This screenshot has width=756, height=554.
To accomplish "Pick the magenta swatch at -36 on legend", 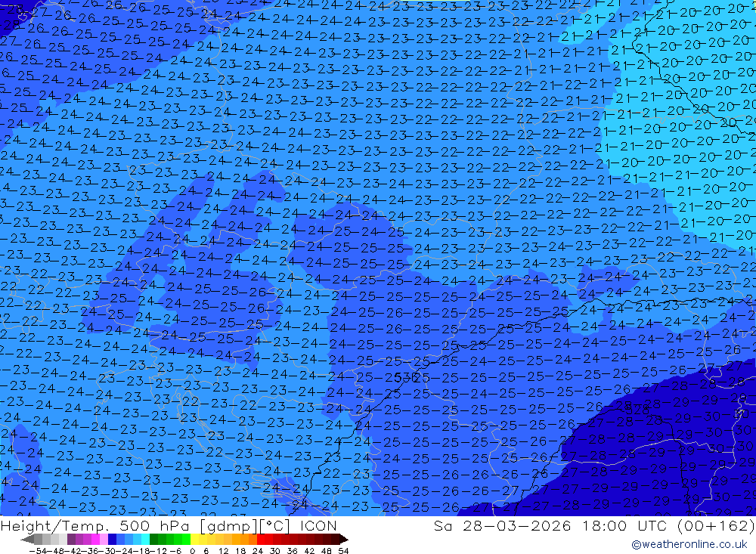I will (x=95, y=540).
